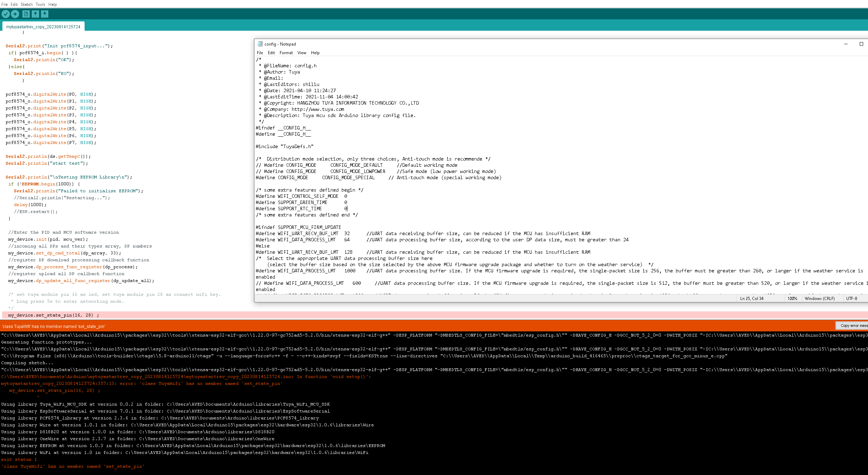Click the New sketch icon
Viewport: 868px width, 475px height.
coord(26,14)
